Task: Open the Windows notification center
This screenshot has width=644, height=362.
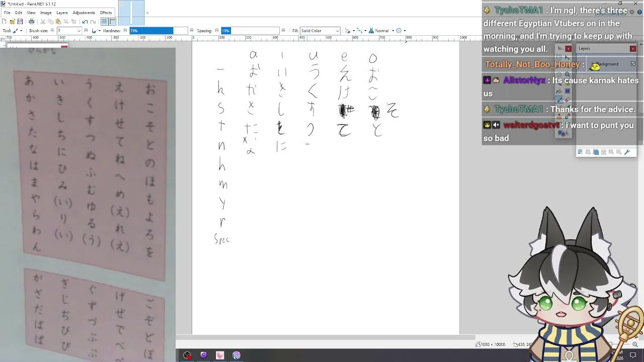Action: pos(633,355)
